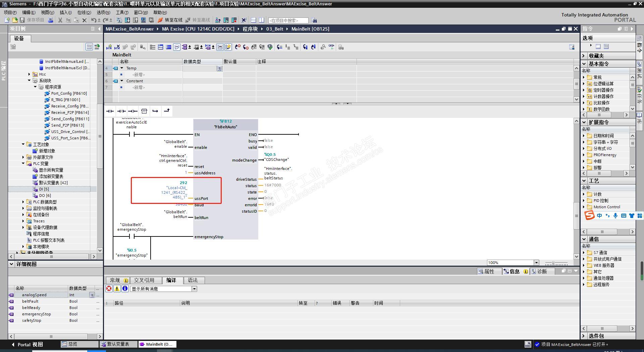Click the project search input field
This screenshot has width=644, height=352.
tap(288, 20)
